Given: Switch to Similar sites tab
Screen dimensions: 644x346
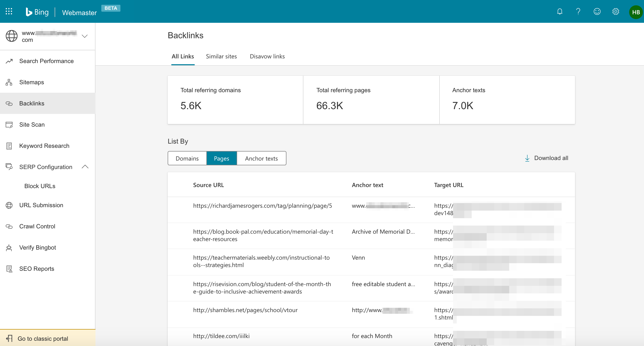Looking at the screenshot, I should point(221,56).
